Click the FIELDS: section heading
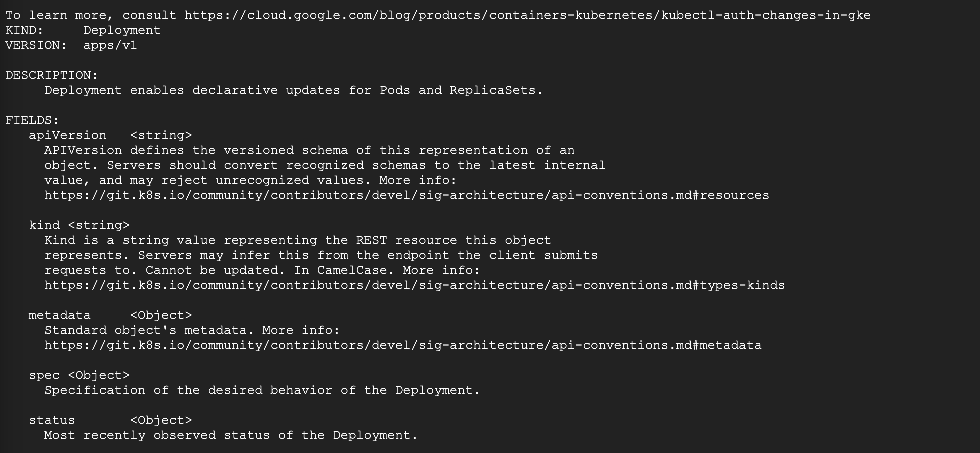 32,120
